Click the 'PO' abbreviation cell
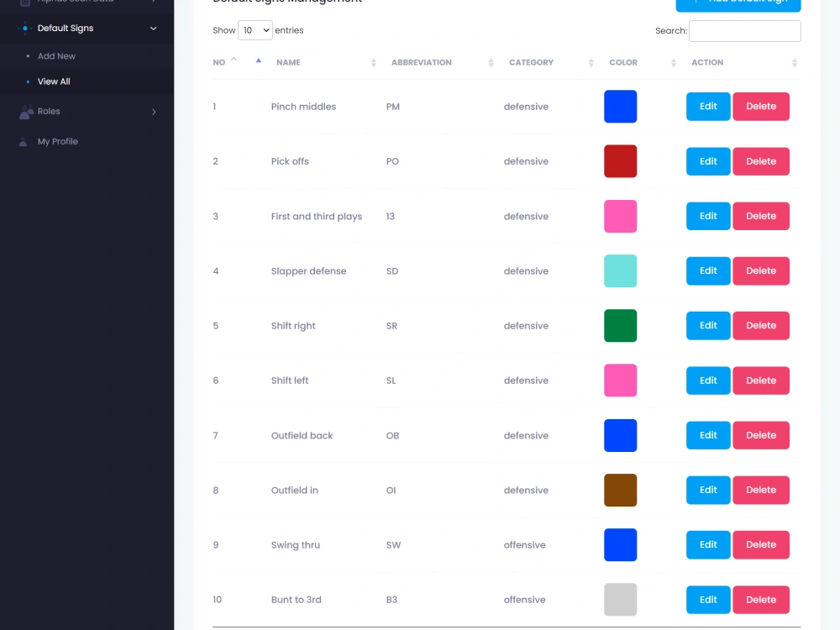 392,161
